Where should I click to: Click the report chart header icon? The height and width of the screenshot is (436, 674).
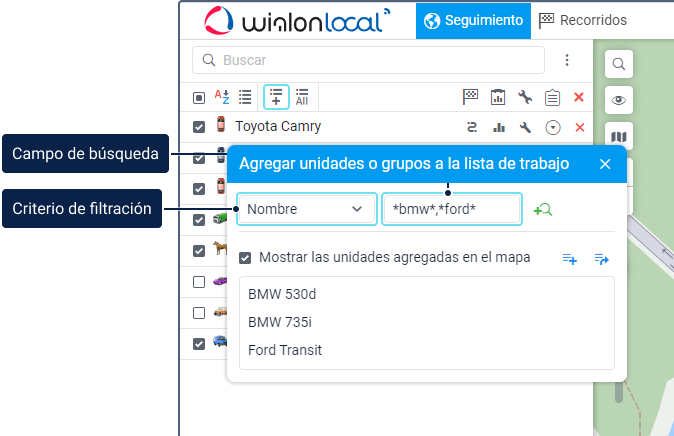(498, 97)
